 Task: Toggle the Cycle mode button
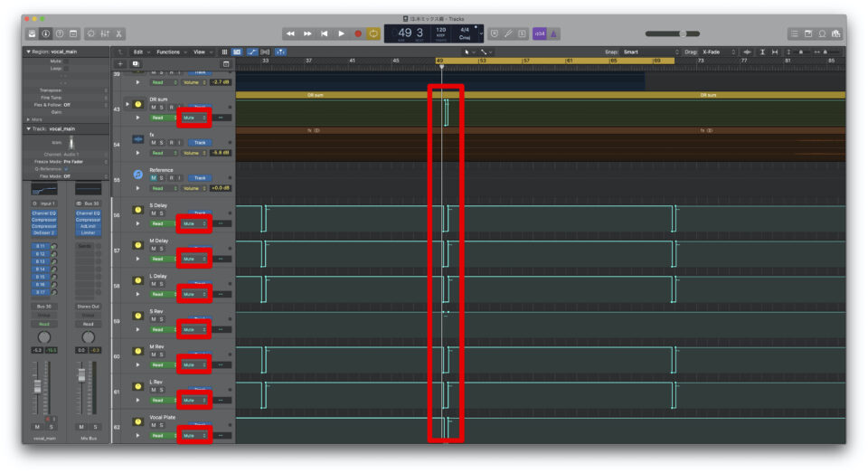point(374,33)
